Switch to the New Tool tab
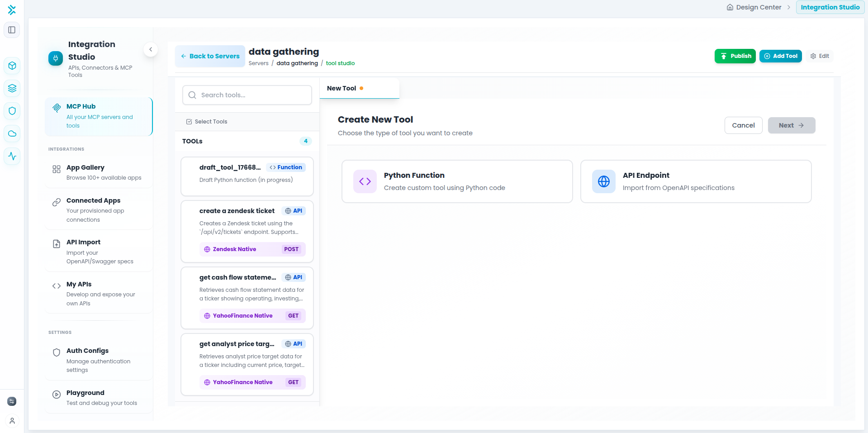 342,88
